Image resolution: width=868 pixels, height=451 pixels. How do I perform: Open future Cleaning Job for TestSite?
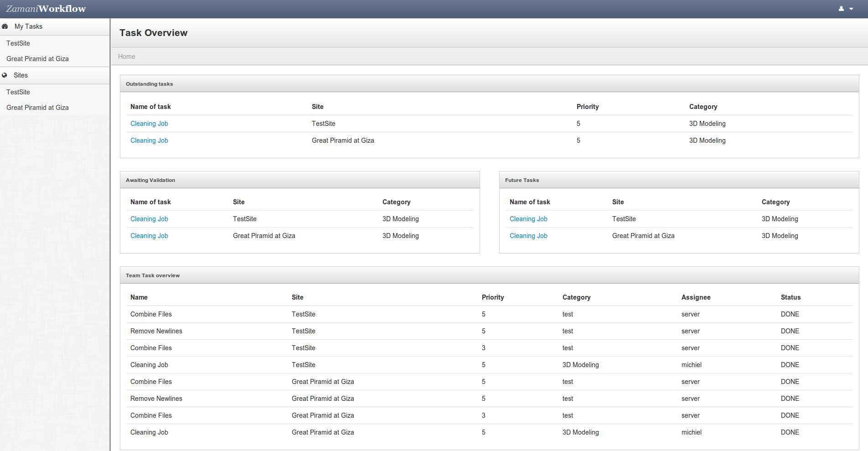[x=528, y=219]
